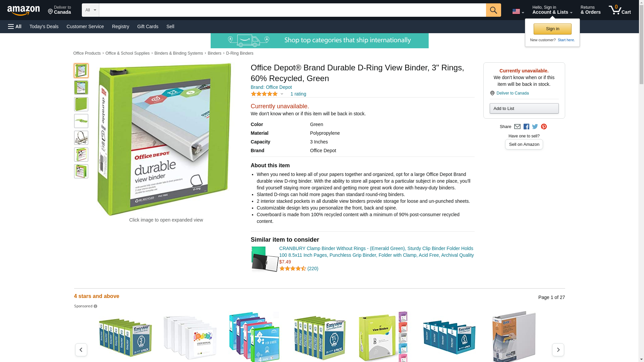This screenshot has width=644, height=362.
Task: Open Account & Lists menu
Action: point(552,10)
